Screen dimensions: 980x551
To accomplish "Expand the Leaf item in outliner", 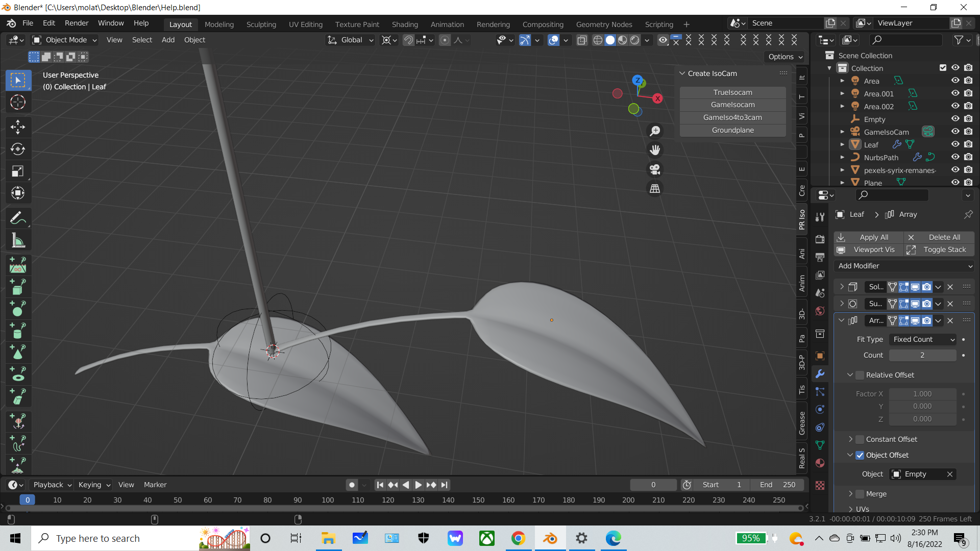I will pos(842,144).
